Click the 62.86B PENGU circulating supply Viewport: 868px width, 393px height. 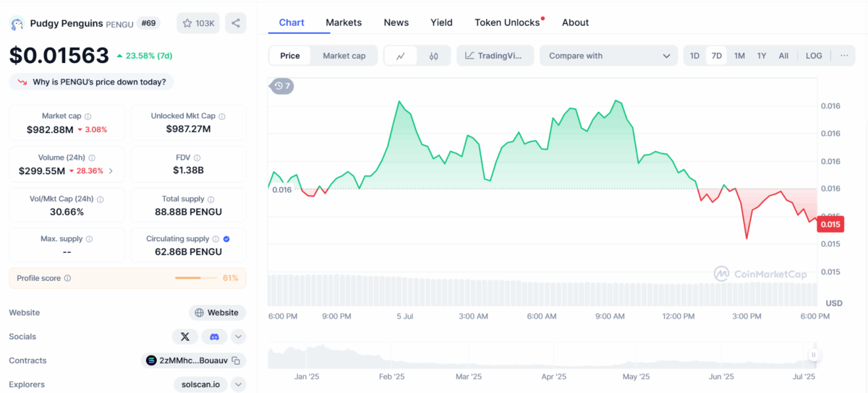pyautogui.click(x=188, y=252)
